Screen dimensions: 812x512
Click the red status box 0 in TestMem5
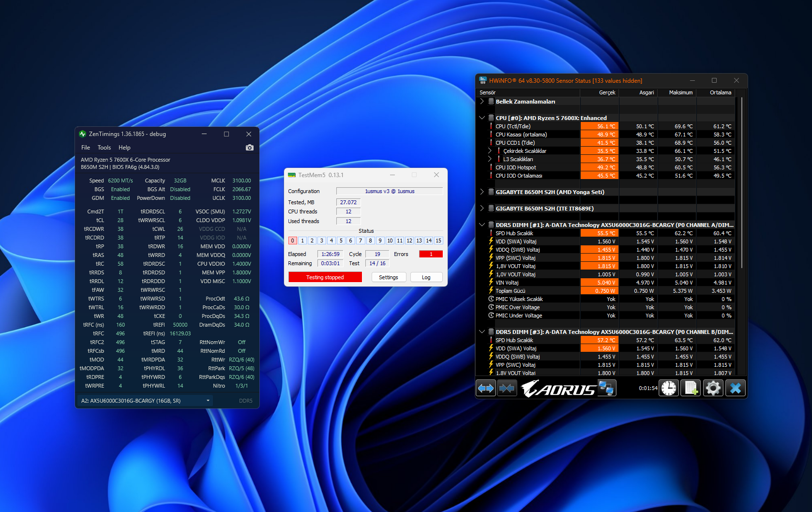[x=293, y=241]
